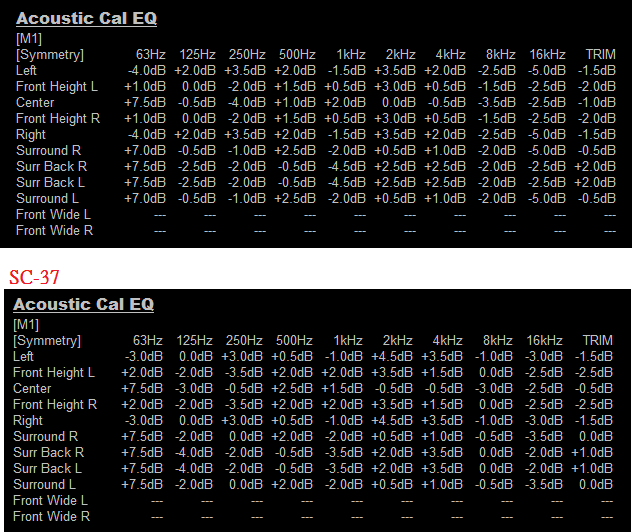Click the 'TRIM' column header in upper table
This screenshot has height=532, width=632.
pyautogui.click(x=601, y=54)
